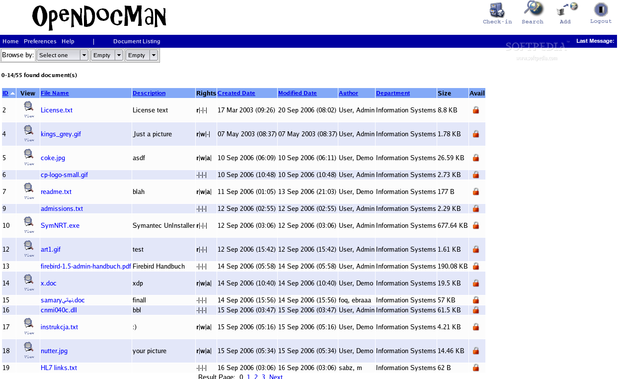
Task: Open the SymNRT.exe file link
Action: pos(60,226)
